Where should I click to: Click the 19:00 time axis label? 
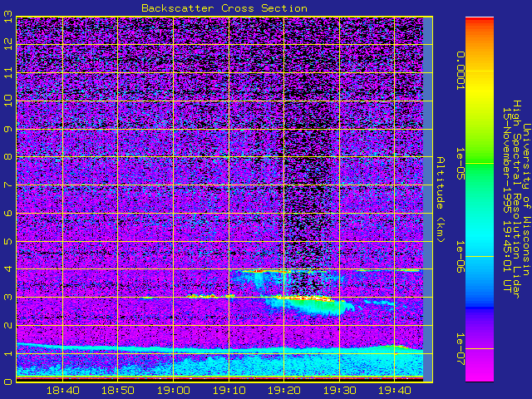[x=173, y=391]
